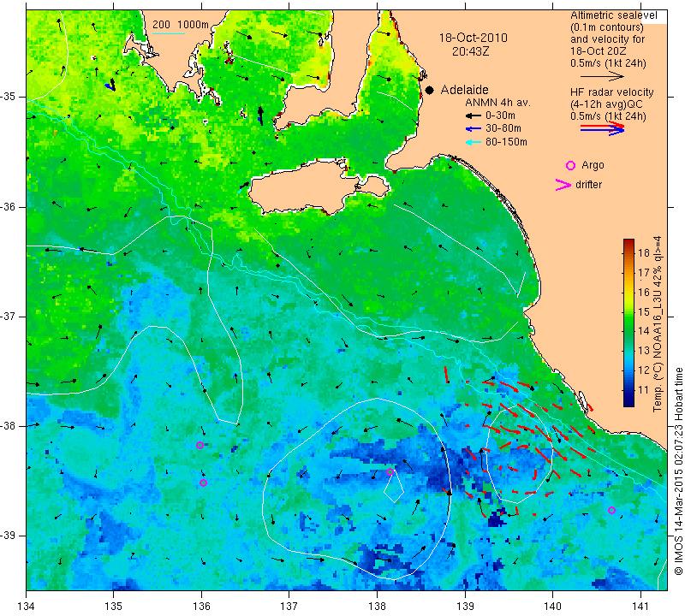Click the black 0-30m arrow legend symbol
Image resolution: width=685 pixels, height=616 pixels.
[x=474, y=116]
